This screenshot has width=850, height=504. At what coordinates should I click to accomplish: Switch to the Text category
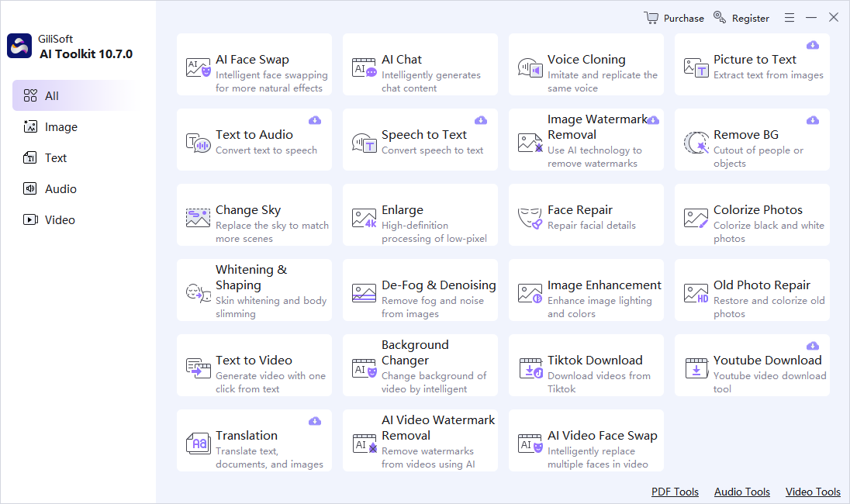(x=76, y=157)
